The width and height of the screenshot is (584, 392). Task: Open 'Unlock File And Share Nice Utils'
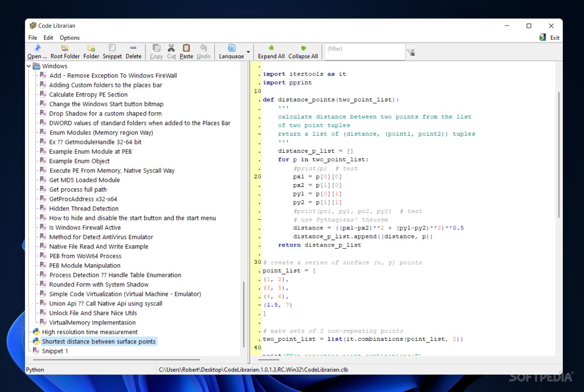coord(93,313)
